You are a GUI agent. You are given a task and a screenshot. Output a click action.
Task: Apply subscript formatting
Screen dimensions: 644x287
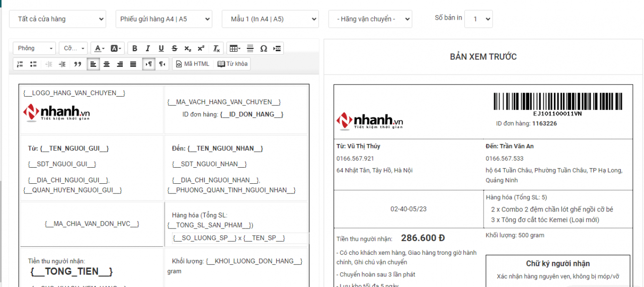click(187, 48)
